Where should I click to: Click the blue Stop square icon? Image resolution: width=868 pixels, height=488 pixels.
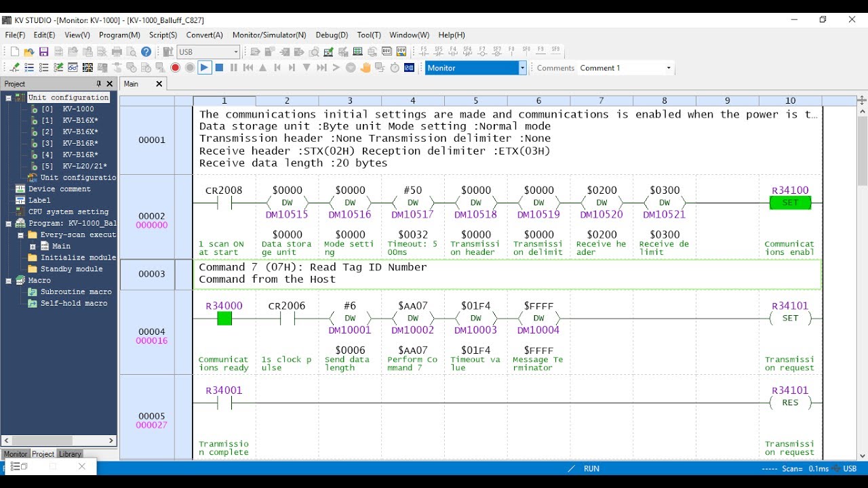219,68
